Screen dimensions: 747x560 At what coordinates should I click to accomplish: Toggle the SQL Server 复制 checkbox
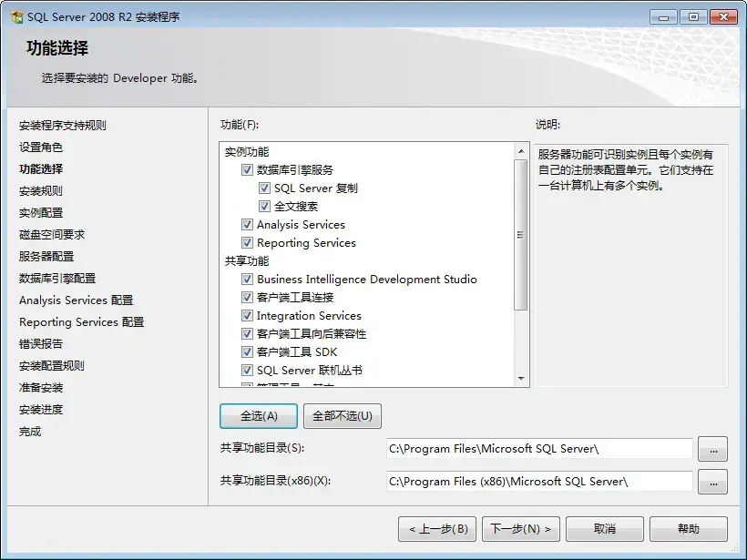point(264,188)
